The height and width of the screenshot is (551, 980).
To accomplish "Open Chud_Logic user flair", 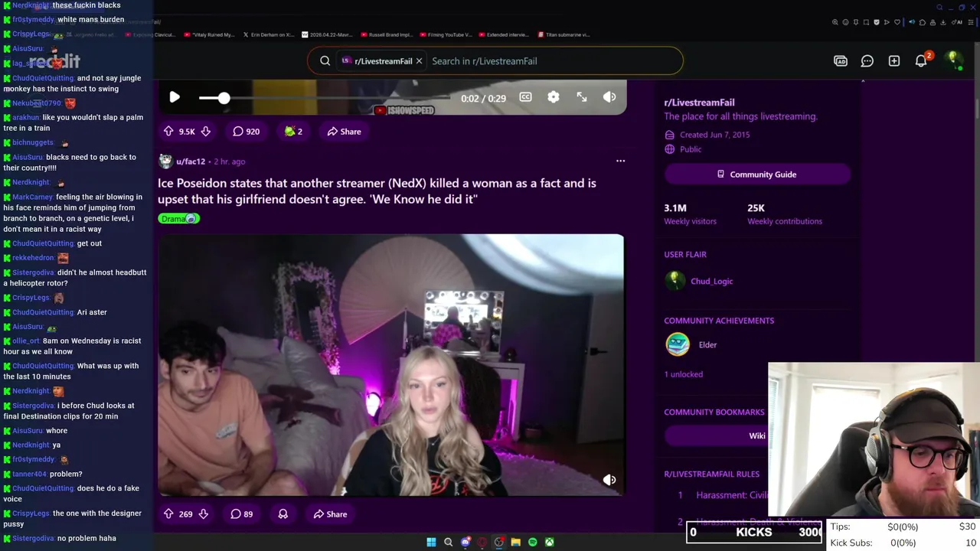I will click(711, 282).
